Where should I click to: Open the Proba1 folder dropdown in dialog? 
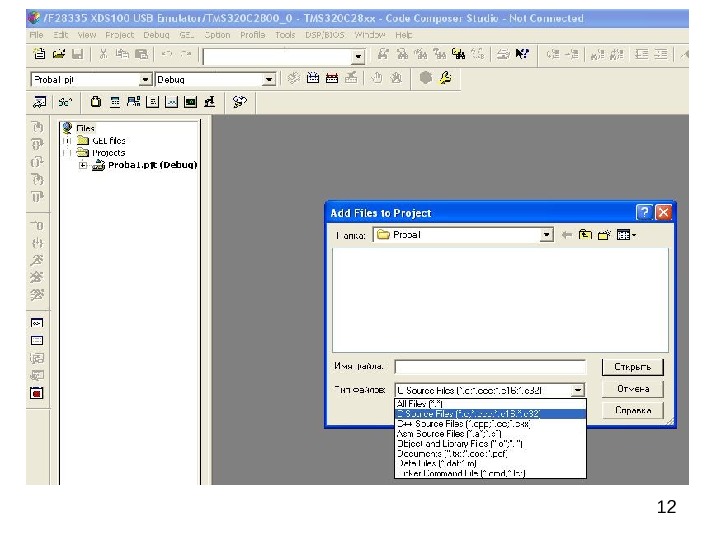(546, 235)
